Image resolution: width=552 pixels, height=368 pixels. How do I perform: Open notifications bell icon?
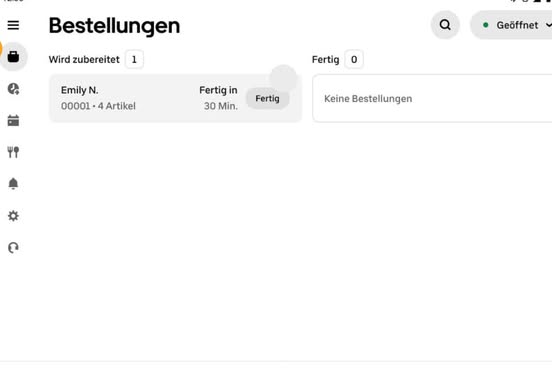(x=13, y=184)
